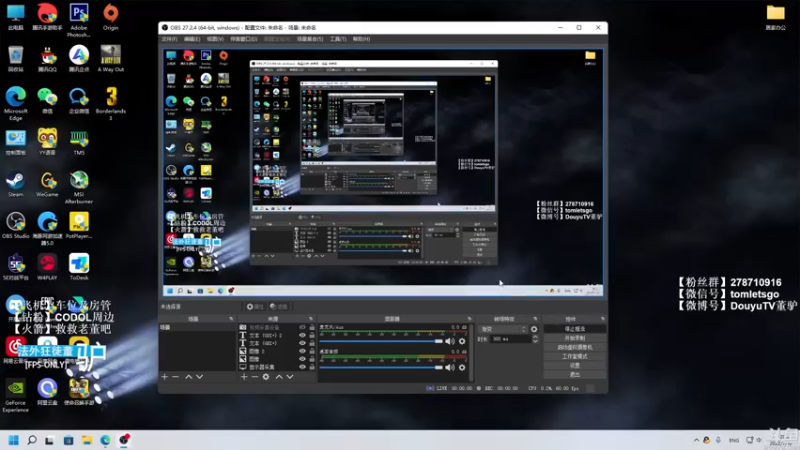Toggle the lock on the 文本 (GDI+) 2 source

point(312,335)
